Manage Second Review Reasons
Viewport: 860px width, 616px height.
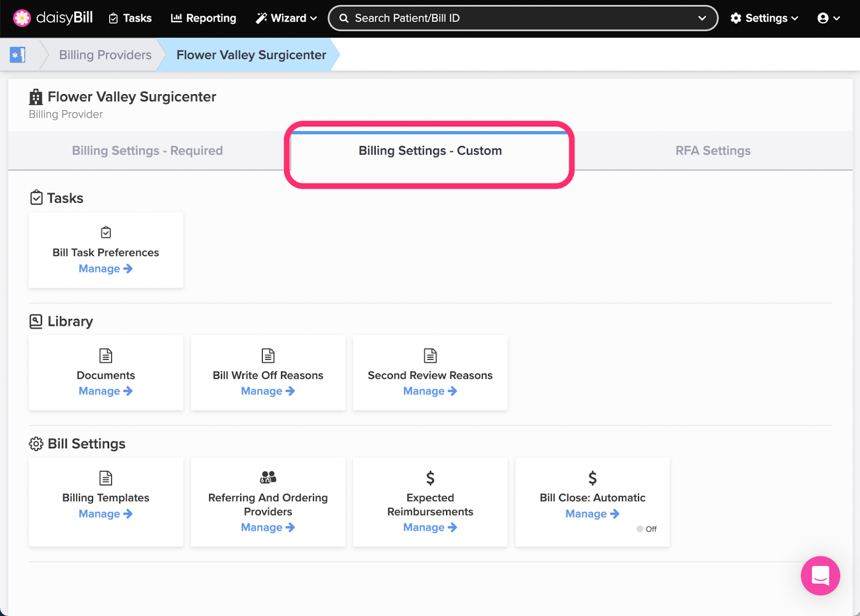pyautogui.click(x=430, y=391)
